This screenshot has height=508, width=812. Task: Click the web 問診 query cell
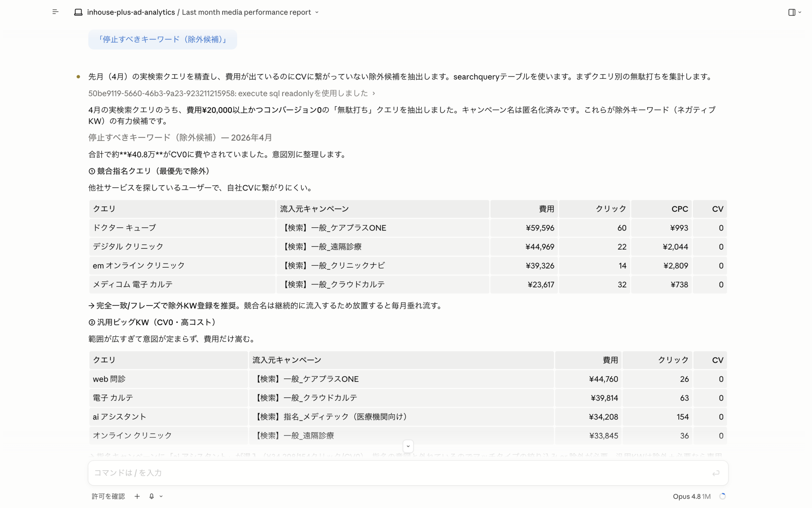tap(168, 379)
